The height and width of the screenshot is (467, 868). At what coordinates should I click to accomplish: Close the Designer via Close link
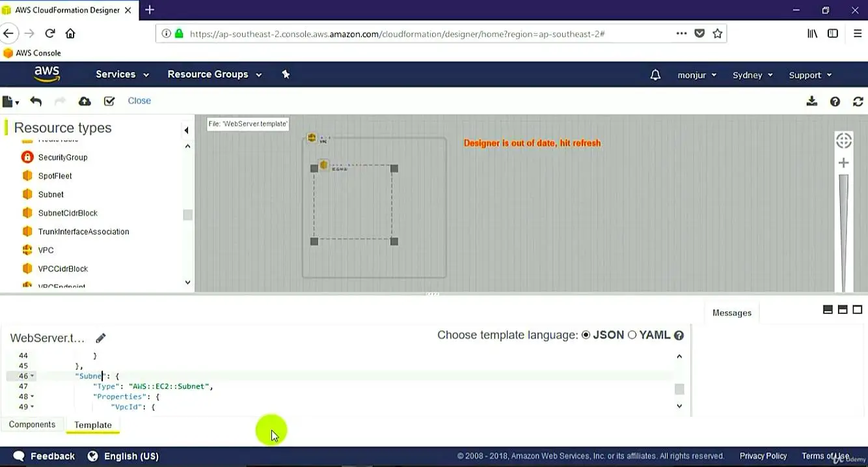tap(139, 100)
